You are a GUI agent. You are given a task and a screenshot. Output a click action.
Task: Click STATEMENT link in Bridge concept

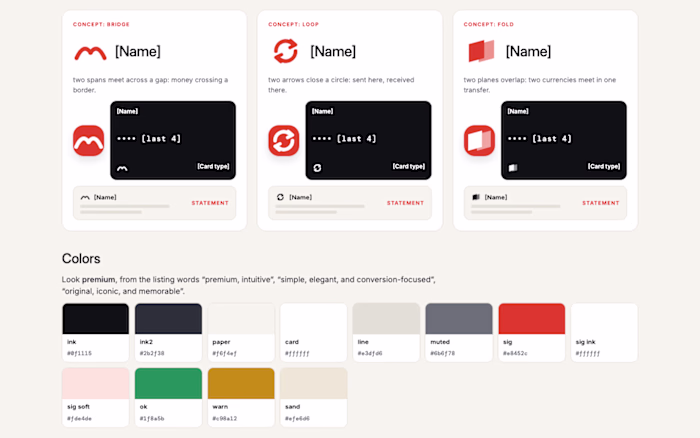point(210,203)
